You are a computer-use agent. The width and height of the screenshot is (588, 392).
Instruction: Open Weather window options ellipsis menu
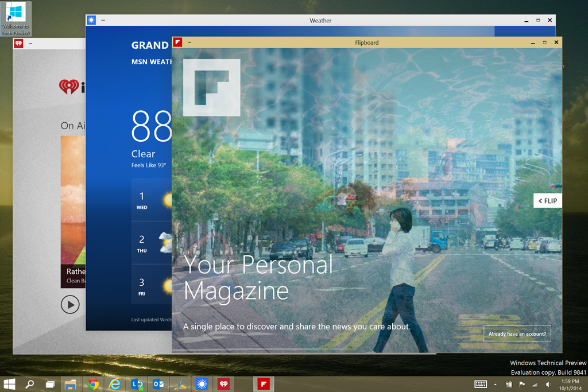pos(103,20)
